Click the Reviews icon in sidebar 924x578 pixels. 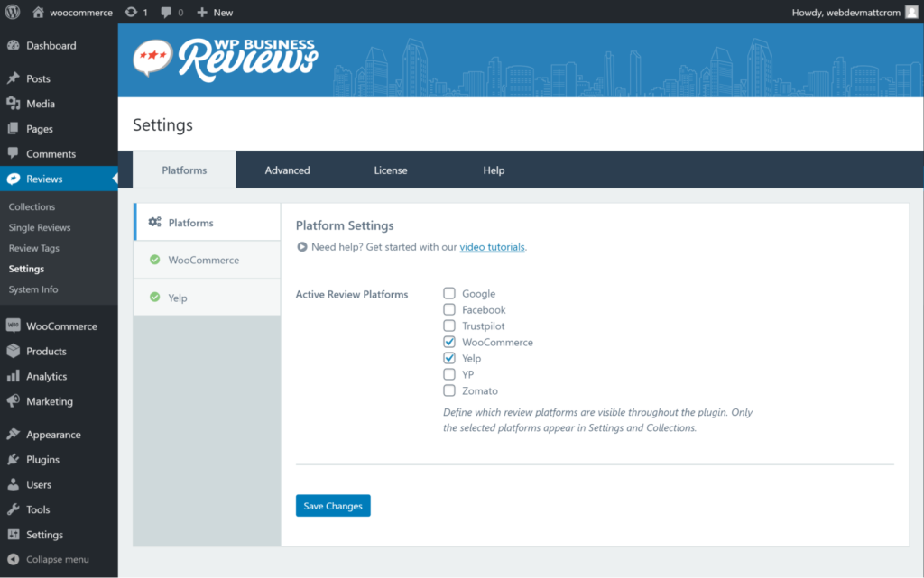point(14,179)
